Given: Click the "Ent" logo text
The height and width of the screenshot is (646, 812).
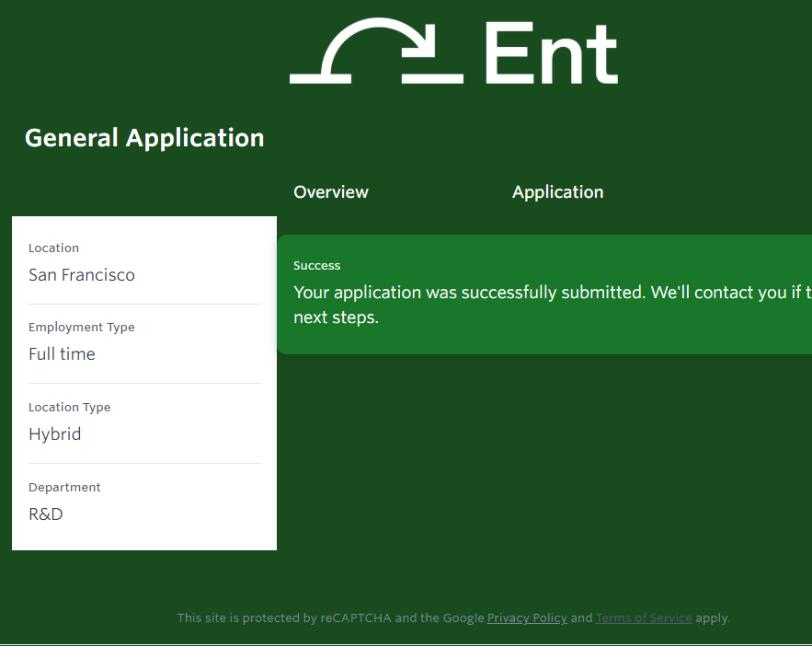Looking at the screenshot, I should [x=550, y=53].
